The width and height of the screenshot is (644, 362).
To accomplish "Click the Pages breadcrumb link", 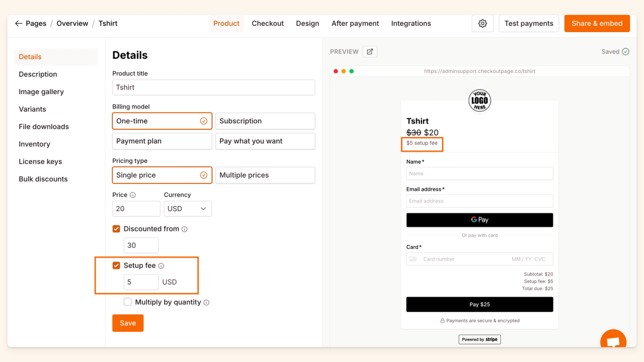I will [x=36, y=23].
